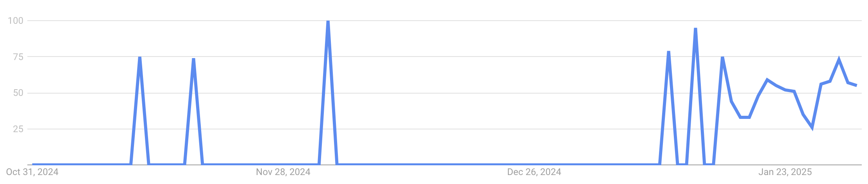
Task: Click the Jan 23, 2025 date label
Action: (x=785, y=172)
